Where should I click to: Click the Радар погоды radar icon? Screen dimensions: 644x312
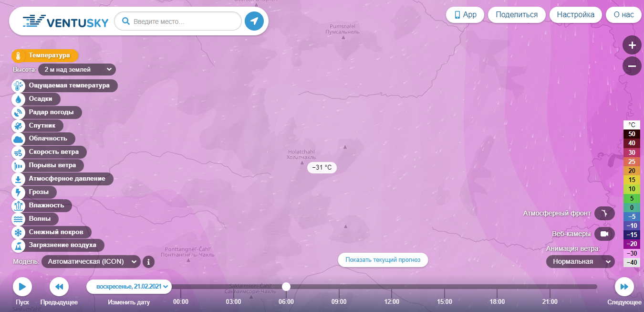point(18,113)
